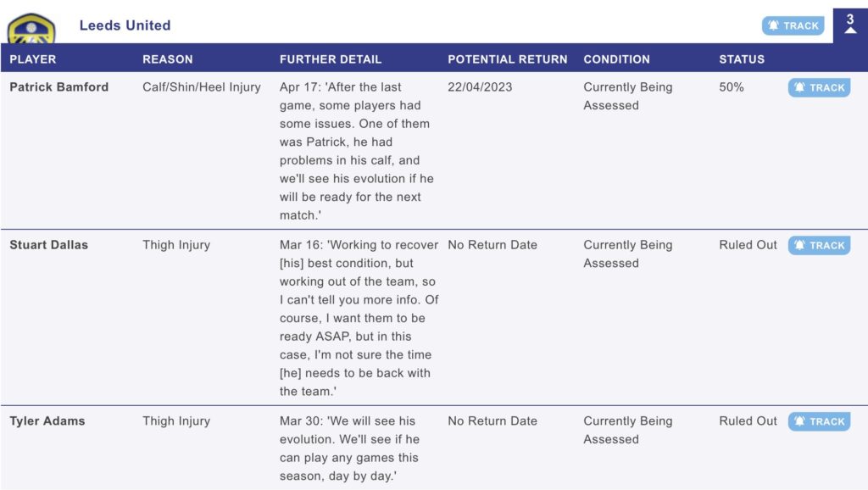Screen dimensions: 868x490
Task: Track the whole Leeds United team
Action: [x=793, y=25]
